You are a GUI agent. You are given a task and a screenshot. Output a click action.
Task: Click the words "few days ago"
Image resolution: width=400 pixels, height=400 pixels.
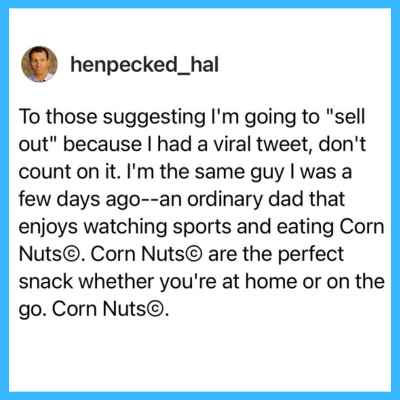coord(78,200)
